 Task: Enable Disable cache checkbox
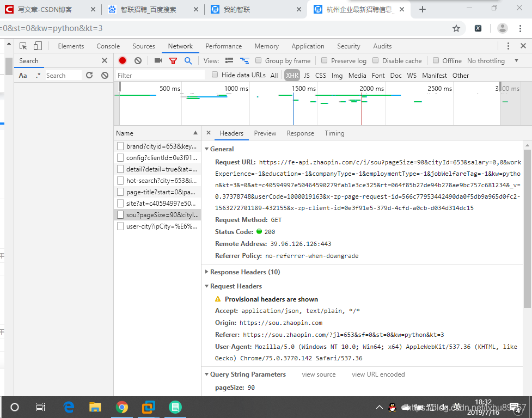[x=376, y=60]
